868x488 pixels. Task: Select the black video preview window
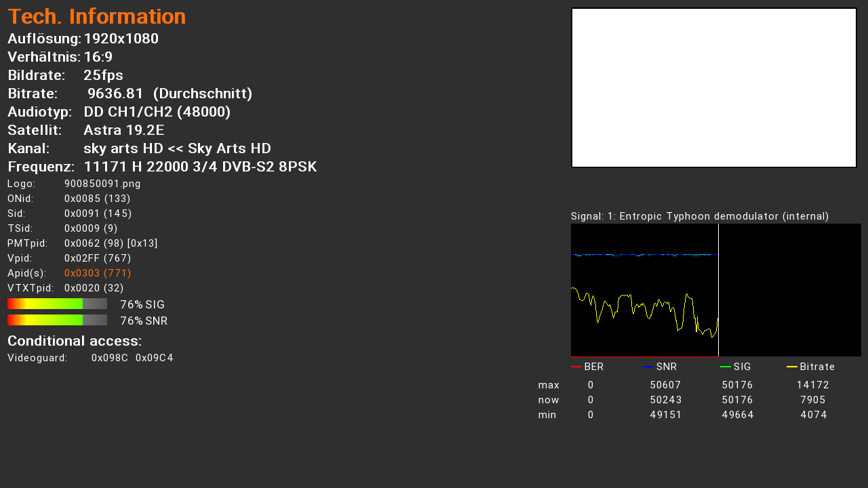(x=713, y=87)
